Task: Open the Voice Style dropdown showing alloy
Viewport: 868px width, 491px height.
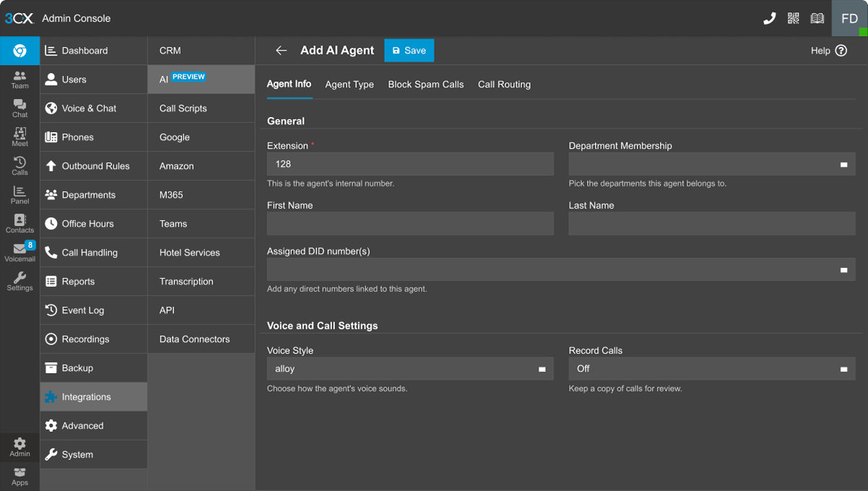Action: (410, 368)
